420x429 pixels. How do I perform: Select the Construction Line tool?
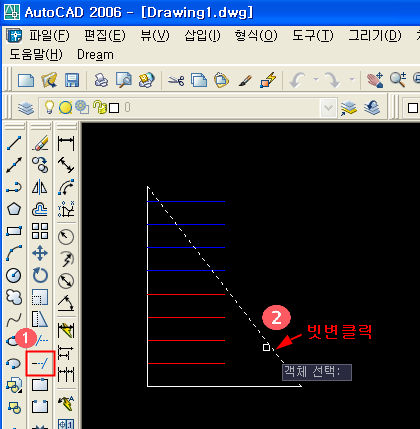coord(14,165)
